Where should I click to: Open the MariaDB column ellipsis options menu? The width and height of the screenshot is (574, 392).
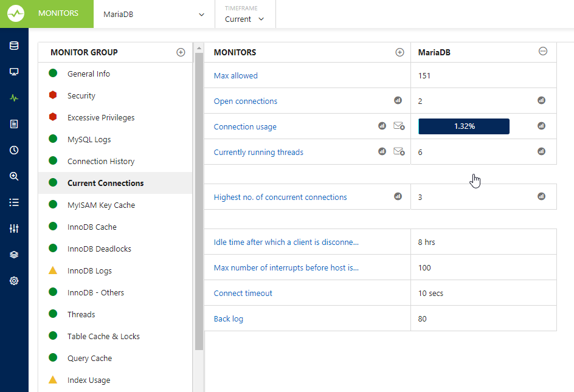click(x=543, y=52)
